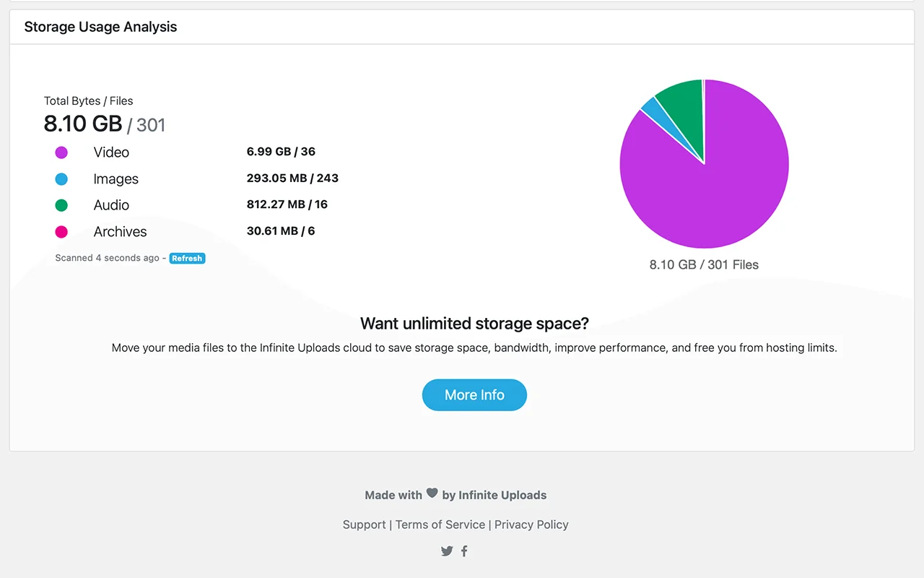924x578 pixels.
Task: Select the blue Images legend dot
Action: coord(61,179)
